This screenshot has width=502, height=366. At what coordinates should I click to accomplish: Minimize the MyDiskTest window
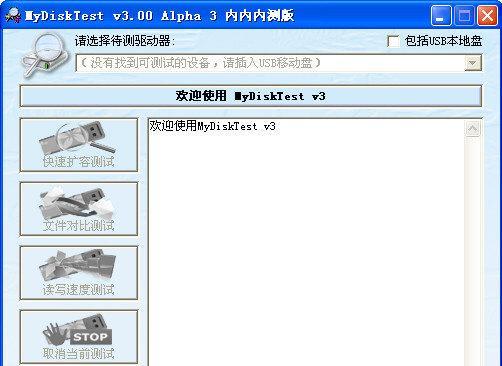pos(441,15)
